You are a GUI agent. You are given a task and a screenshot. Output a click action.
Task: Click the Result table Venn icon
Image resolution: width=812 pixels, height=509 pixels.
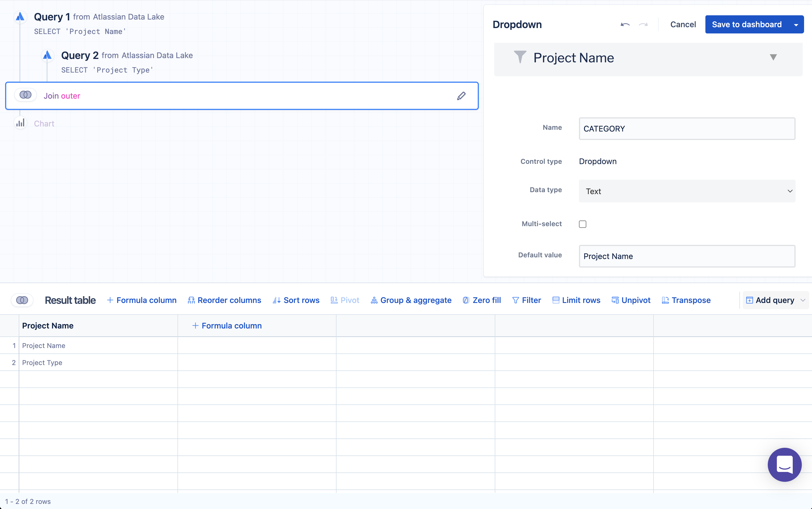point(22,300)
